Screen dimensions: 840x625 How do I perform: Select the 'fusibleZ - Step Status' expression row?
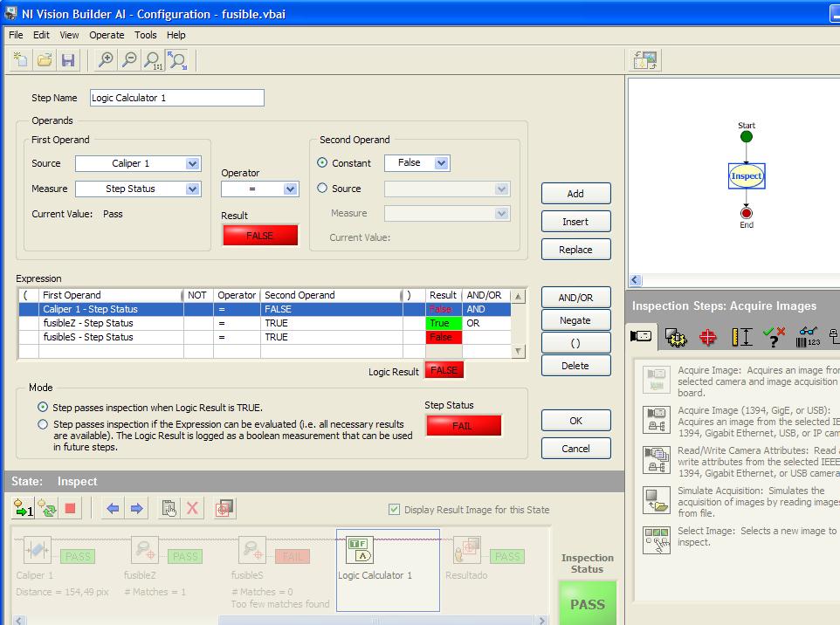point(265,323)
